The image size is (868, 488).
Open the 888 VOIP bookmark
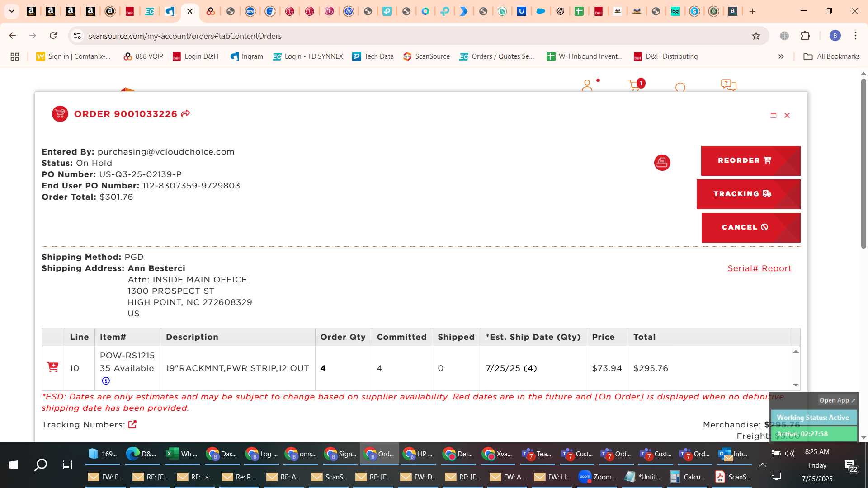point(143,56)
